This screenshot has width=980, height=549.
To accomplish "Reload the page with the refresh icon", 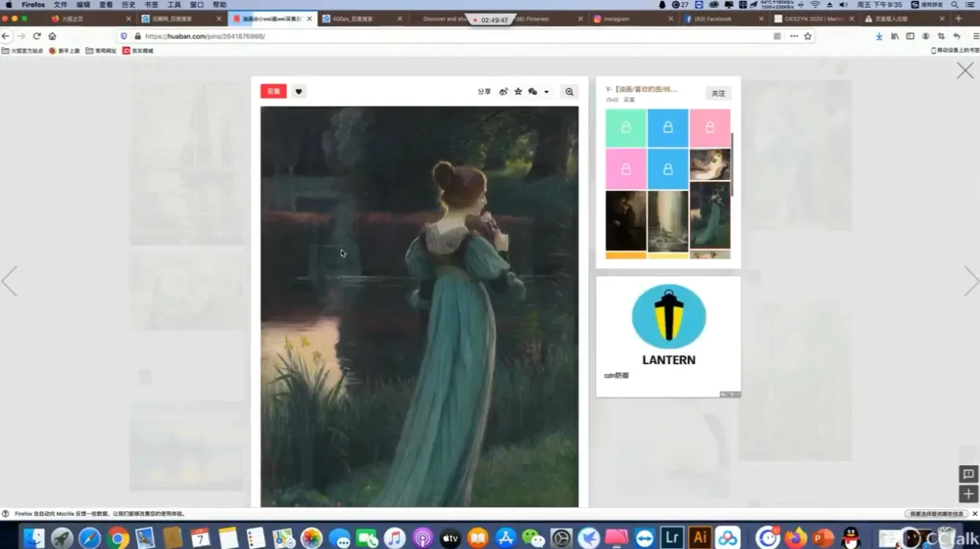I will click(x=36, y=36).
